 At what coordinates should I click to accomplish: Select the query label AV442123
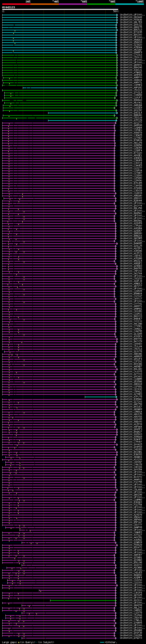pos(8,7)
